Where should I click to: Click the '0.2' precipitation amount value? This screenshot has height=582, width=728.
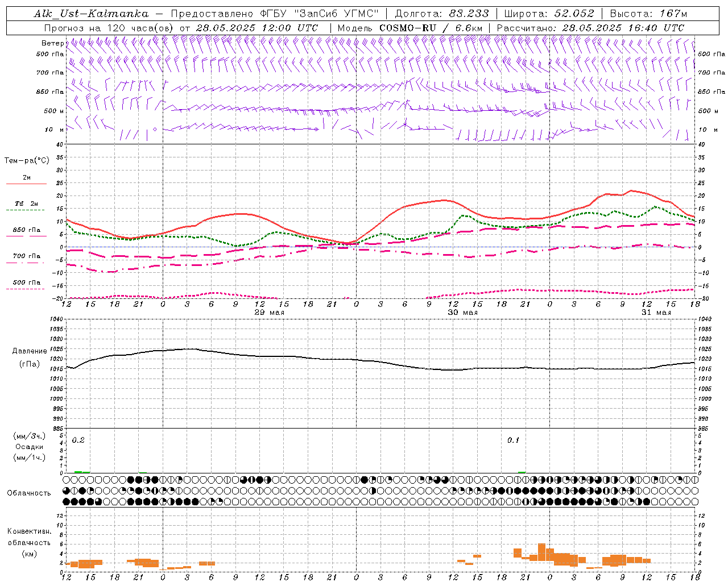pos(78,440)
